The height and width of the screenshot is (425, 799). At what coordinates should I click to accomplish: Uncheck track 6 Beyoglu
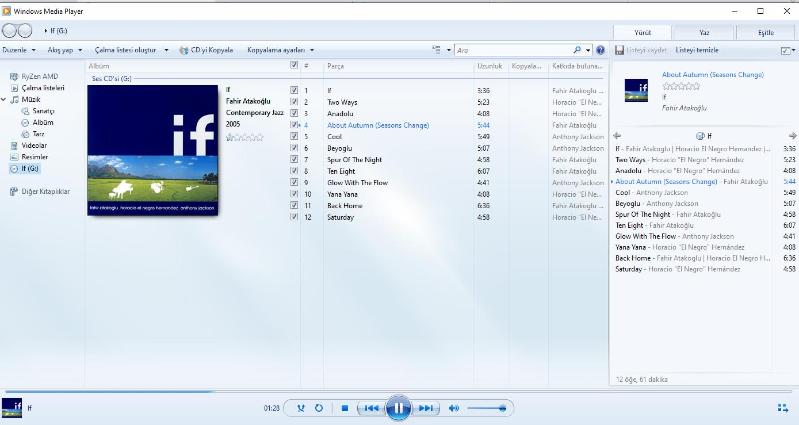(x=294, y=148)
